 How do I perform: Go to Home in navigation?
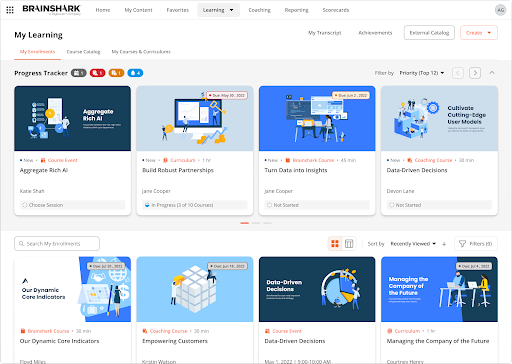(103, 10)
